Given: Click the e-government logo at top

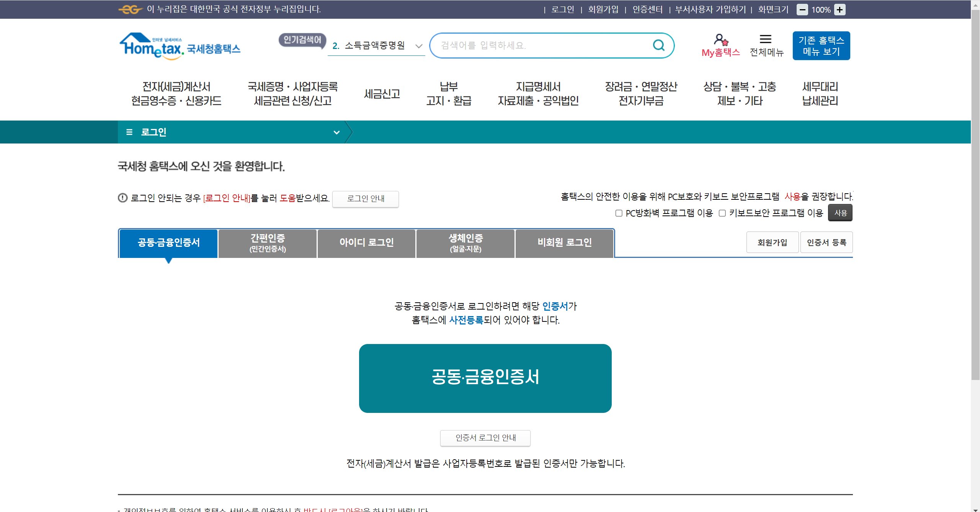Looking at the screenshot, I should tap(130, 9).
